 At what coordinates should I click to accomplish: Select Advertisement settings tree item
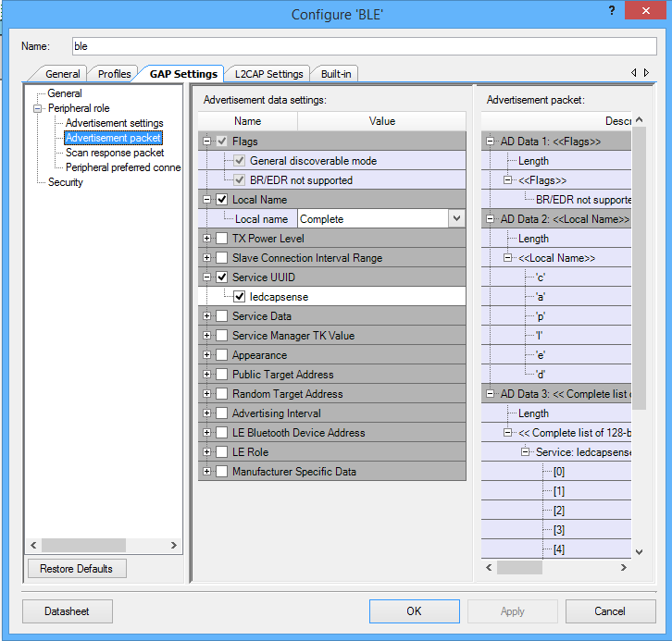[x=115, y=123]
